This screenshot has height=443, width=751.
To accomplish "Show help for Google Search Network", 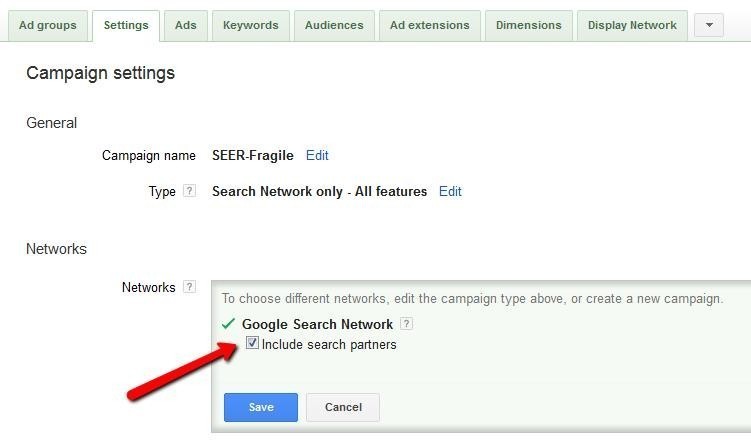I will [406, 324].
